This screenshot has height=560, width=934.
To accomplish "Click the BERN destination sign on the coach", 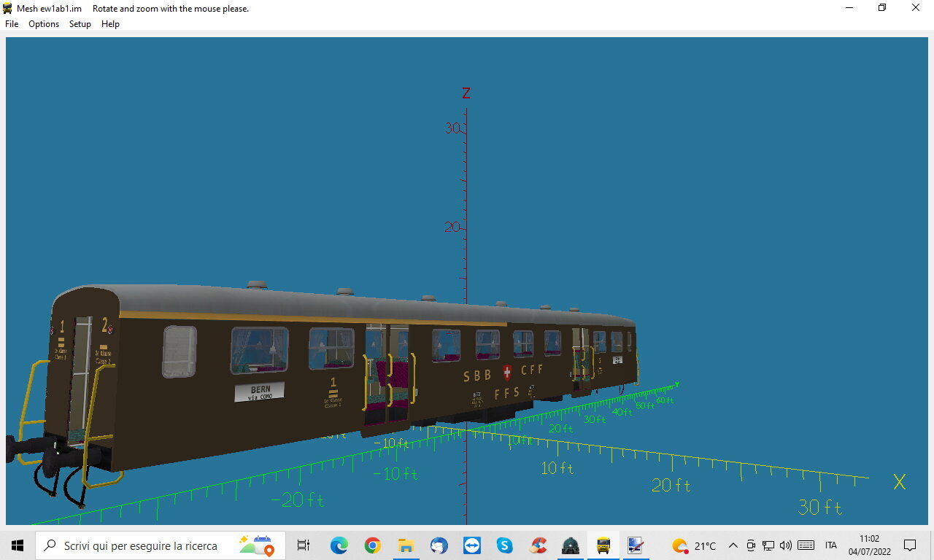I will (x=259, y=392).
